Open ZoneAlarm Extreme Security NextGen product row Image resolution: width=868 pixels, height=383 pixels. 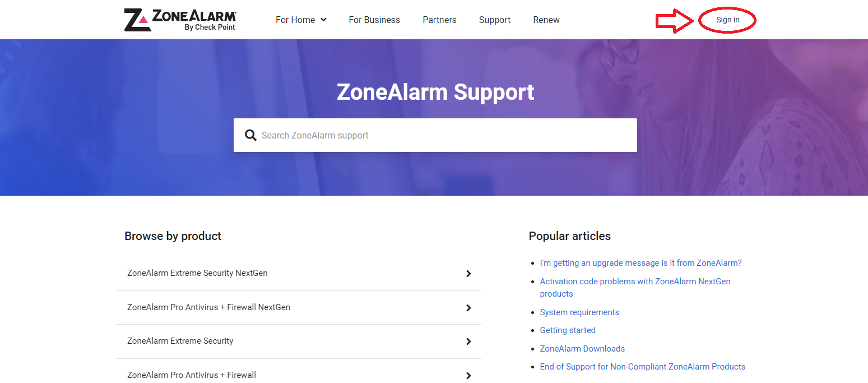click(x=299, y=274)
